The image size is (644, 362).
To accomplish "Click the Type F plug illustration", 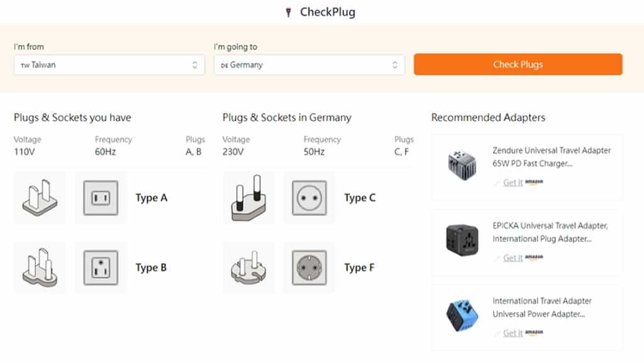I will click(x=248, y=268).
